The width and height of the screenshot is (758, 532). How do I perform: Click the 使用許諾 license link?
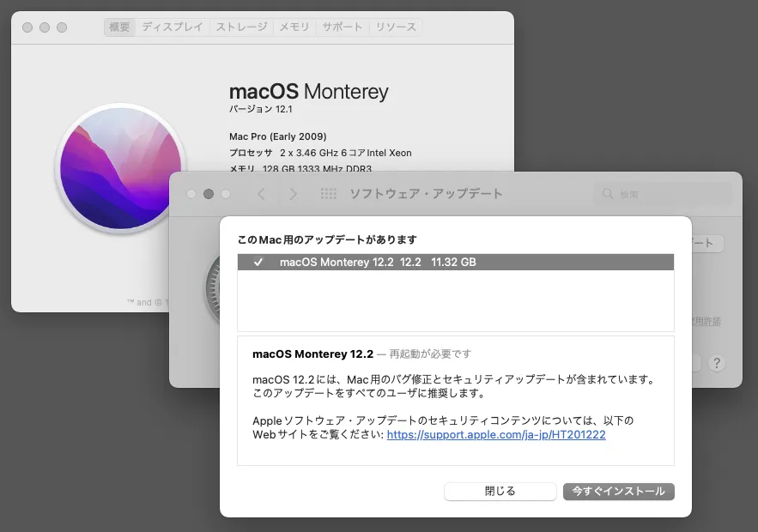pyautogui.click(x=705, y=321)
